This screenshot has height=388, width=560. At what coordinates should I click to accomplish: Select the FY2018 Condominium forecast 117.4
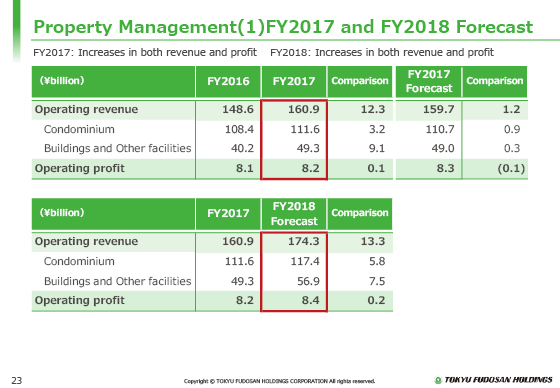pos(305,261)
